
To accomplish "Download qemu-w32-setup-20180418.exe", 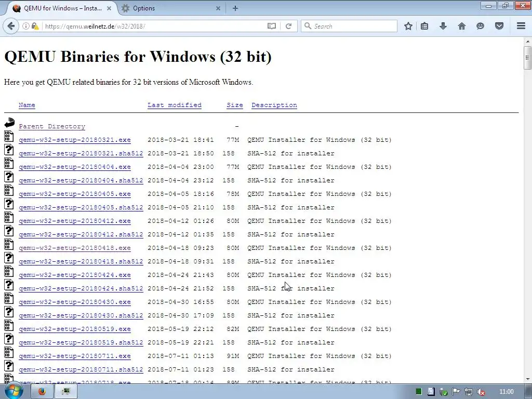I will point(75,248).
